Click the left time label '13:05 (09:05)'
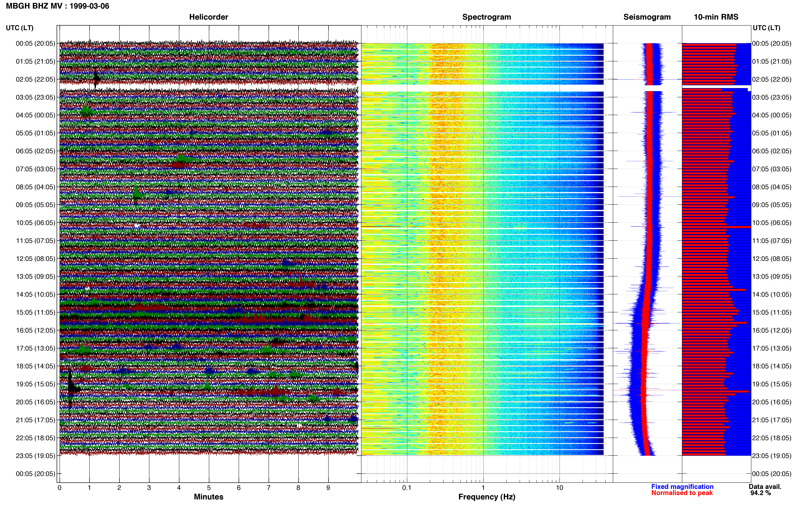The image size is (812, 508). [35, 277]
